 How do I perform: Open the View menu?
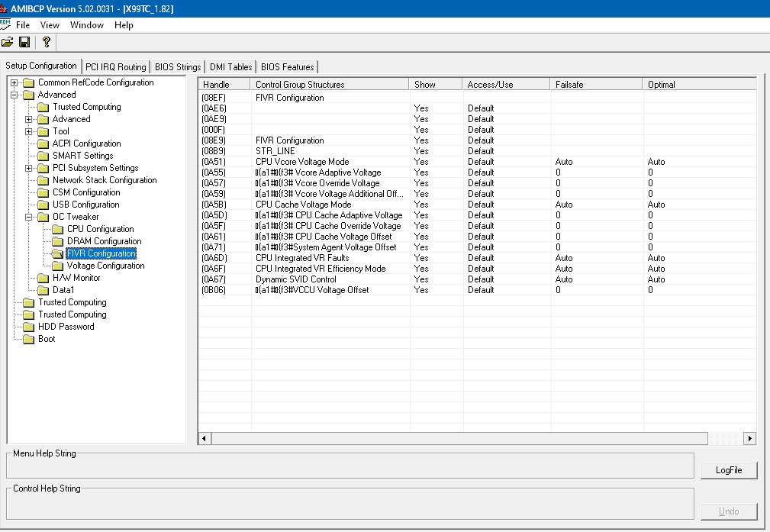click(50, 25)
